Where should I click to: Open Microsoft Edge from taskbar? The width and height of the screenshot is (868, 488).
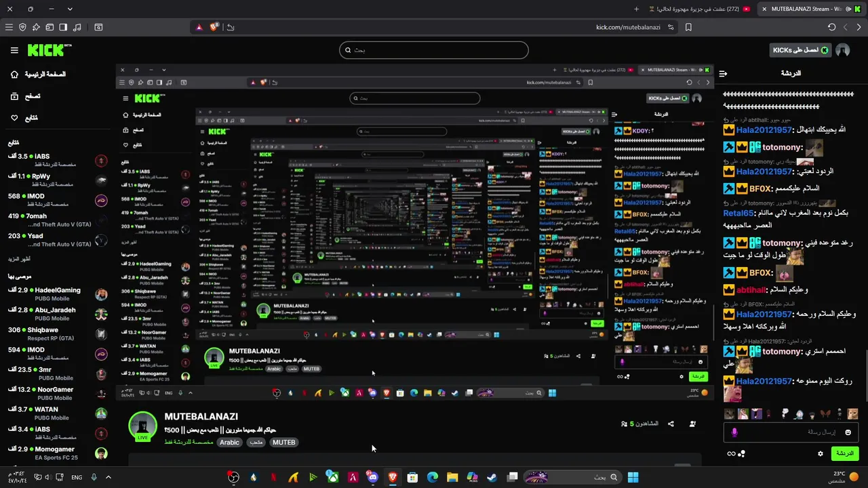[x=432, y=477]
